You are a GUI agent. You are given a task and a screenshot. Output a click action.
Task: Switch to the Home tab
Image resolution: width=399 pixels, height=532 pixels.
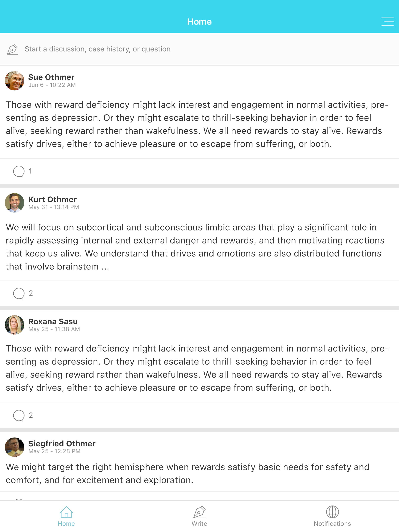pos(66,516)
